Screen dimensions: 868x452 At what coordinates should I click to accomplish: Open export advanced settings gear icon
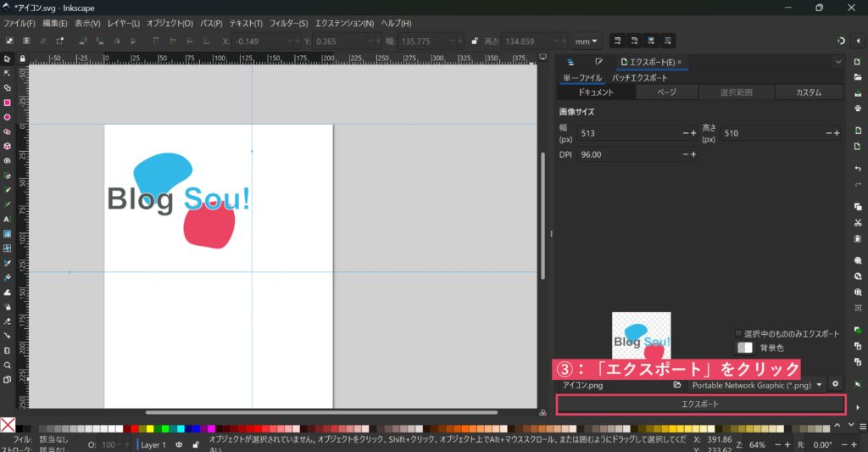pos(835,385)
